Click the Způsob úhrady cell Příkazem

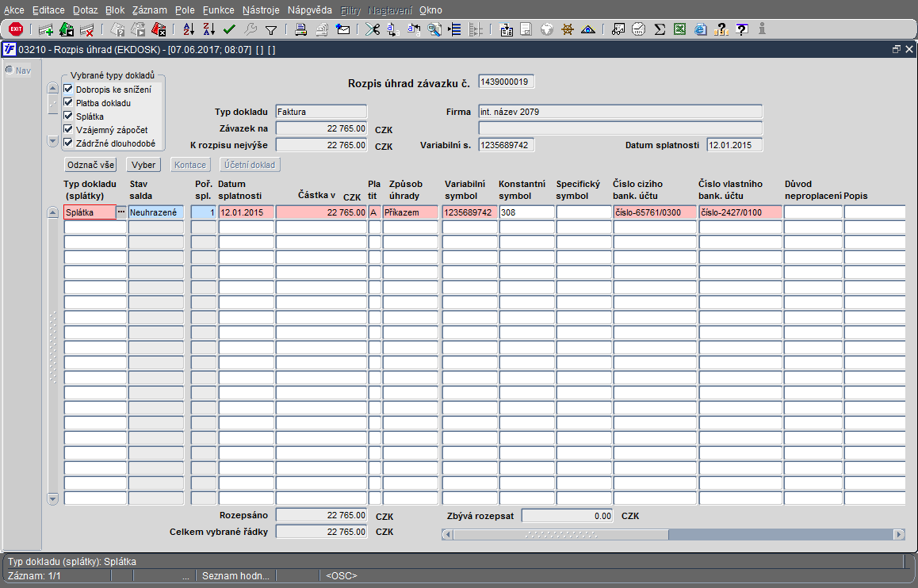411,212
